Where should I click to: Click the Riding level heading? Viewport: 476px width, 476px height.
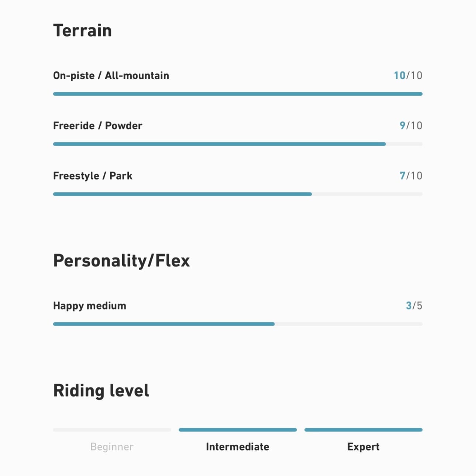coord(101,390)
